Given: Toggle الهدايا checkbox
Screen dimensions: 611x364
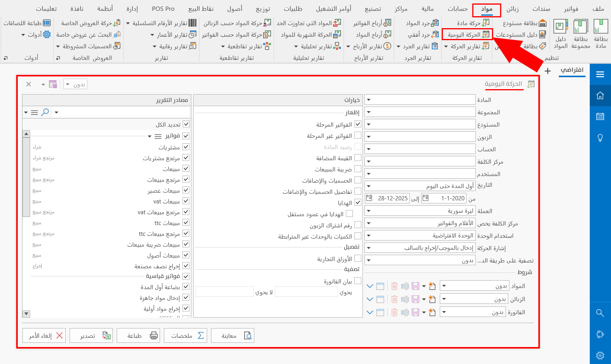Looking at the screenshot, I should pos(358,203).
